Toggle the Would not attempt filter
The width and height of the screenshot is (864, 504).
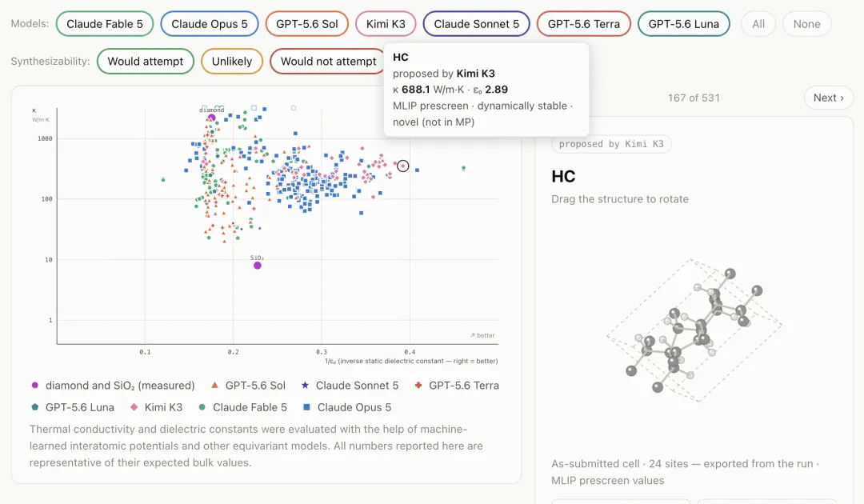pos(329,61)
